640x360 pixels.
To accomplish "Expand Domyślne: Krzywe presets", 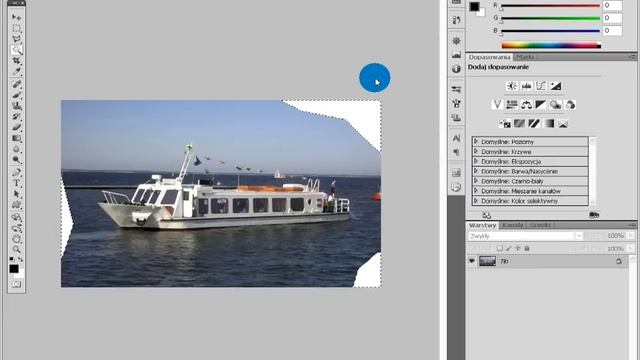I will coord(476,151).
